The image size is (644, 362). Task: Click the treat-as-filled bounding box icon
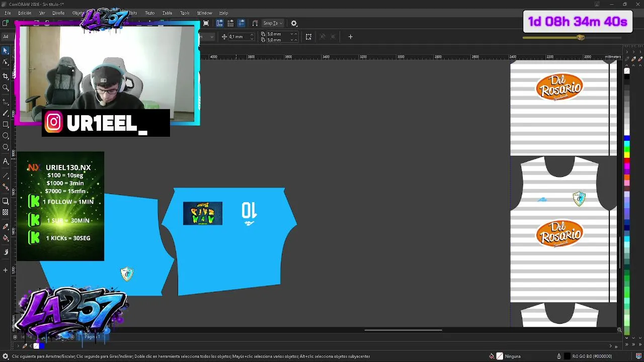coord(308,37)
